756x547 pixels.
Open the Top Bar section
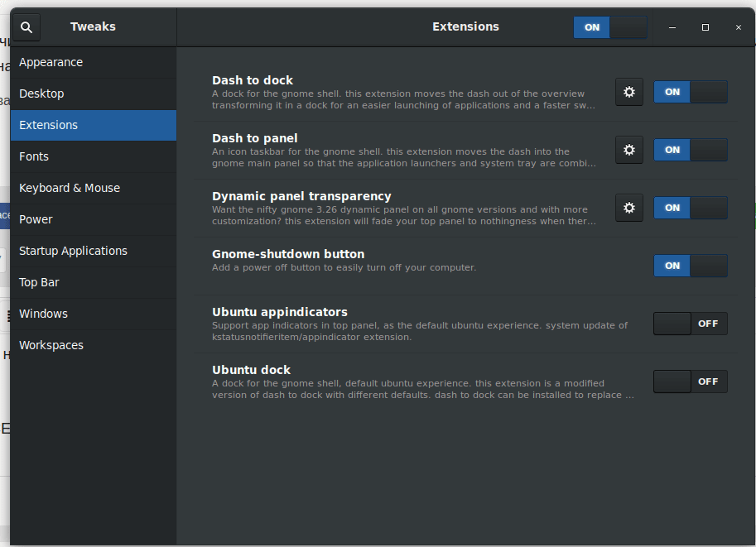click(x=94, y=282)
